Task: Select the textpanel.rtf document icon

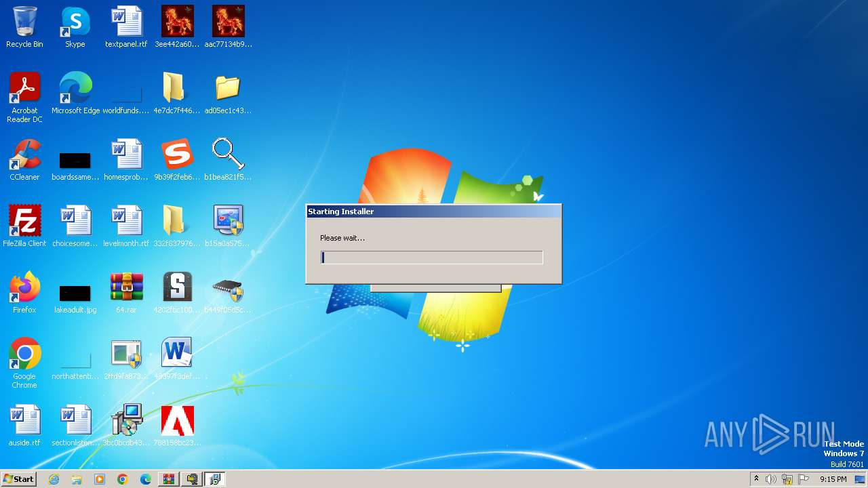Action: (126, 27)
